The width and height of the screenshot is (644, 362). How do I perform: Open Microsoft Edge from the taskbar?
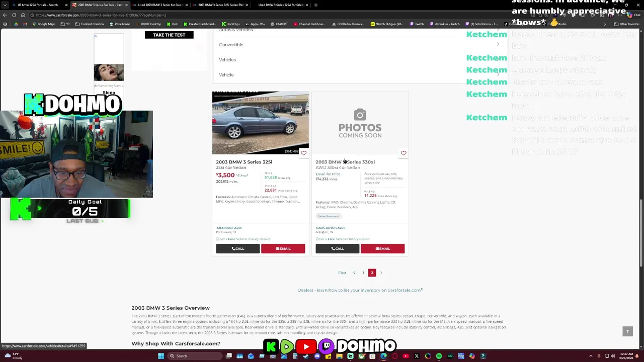point(383,356)
